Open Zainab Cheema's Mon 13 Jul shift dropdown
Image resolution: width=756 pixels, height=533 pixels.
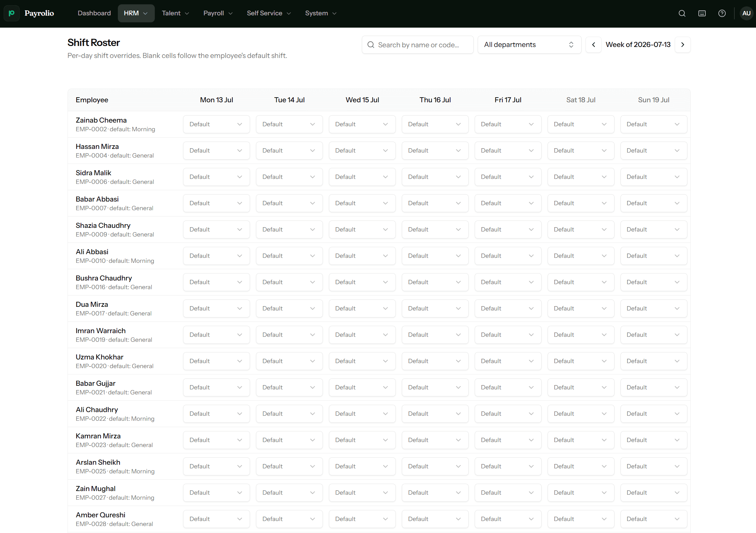[x=216, y=124]
